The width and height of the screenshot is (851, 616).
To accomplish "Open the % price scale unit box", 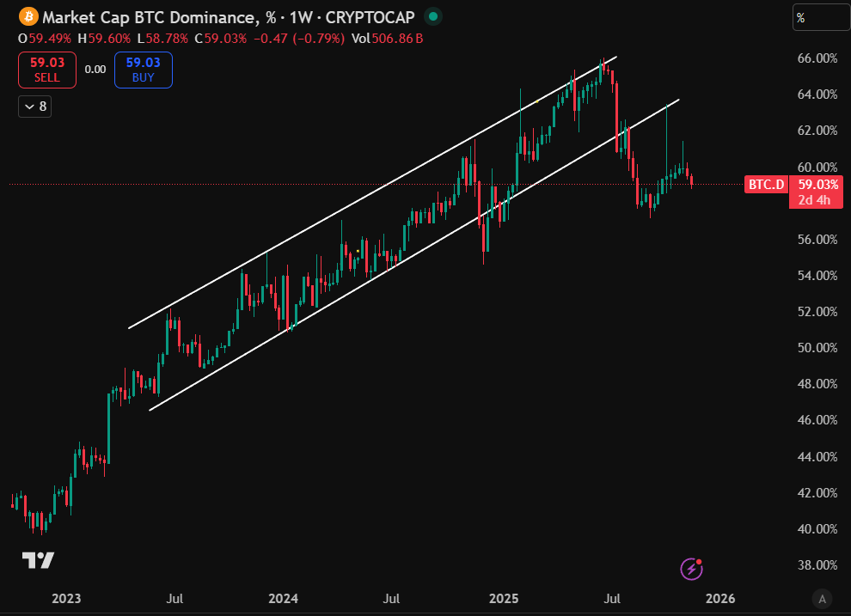I will pyautogui.click(x=821, y=17).
